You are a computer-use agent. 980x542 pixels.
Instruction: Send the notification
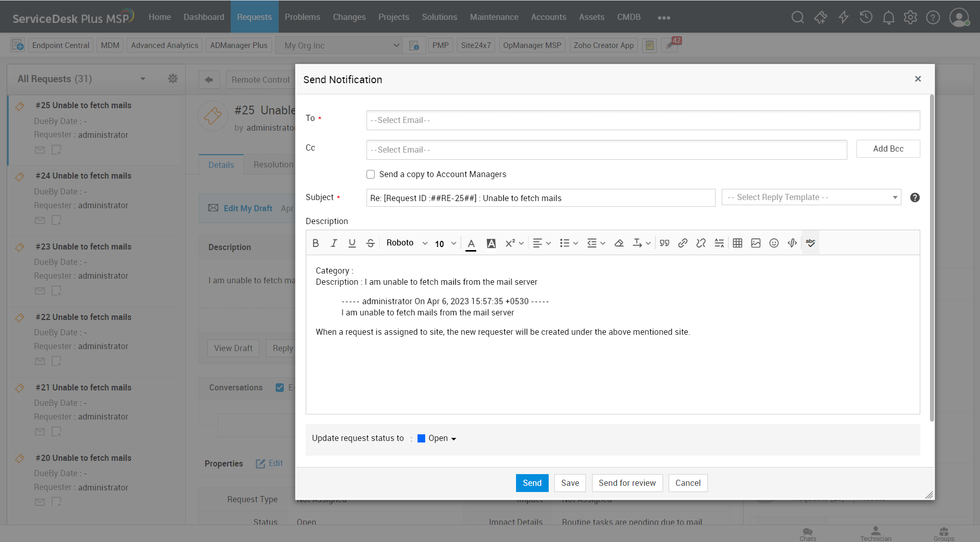point(532,483)
